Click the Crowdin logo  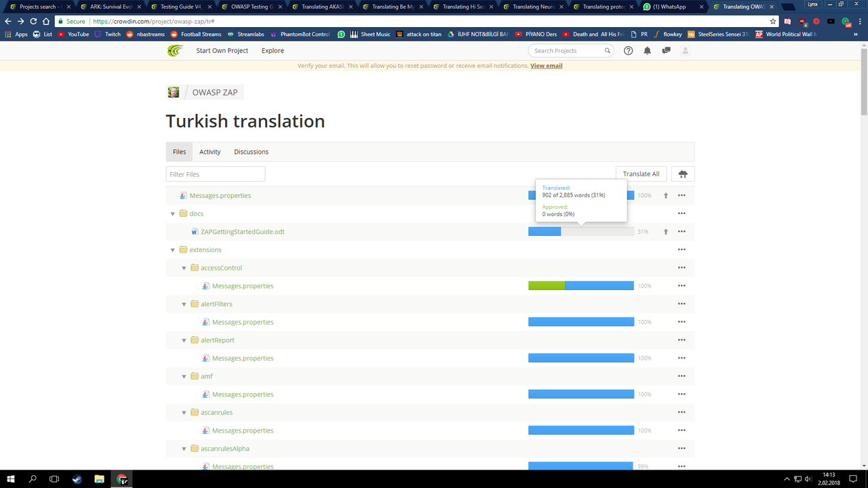[x=175, y=51]
